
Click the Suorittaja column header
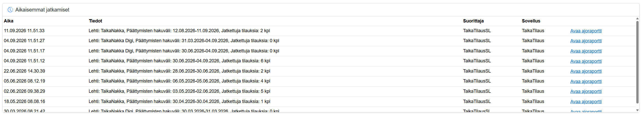click(x=473, y=21)
